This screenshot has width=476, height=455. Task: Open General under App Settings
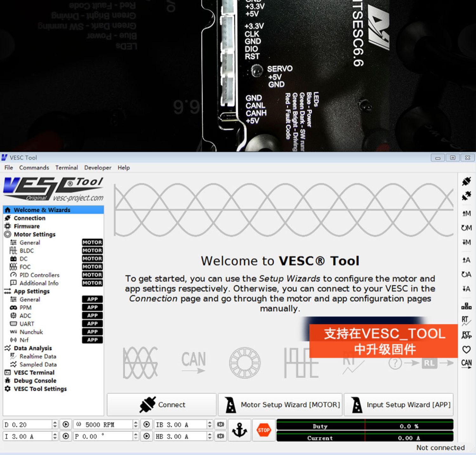[x=53, y=299]
